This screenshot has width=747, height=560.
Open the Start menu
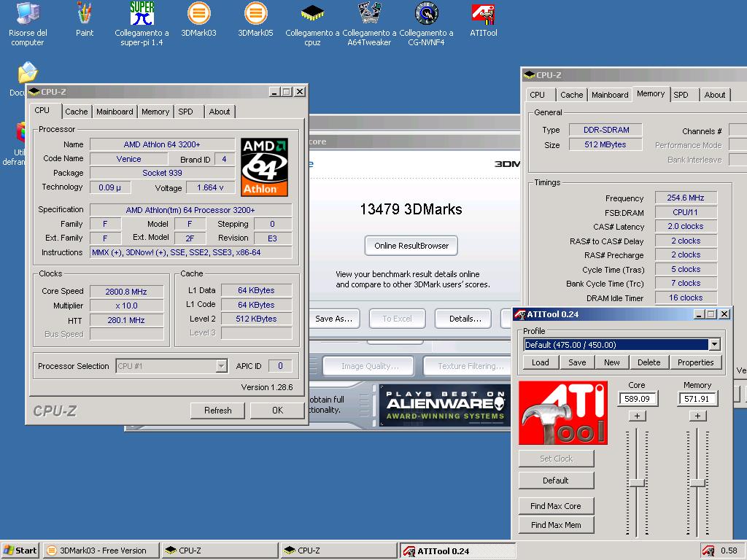(x=20, y=551)
